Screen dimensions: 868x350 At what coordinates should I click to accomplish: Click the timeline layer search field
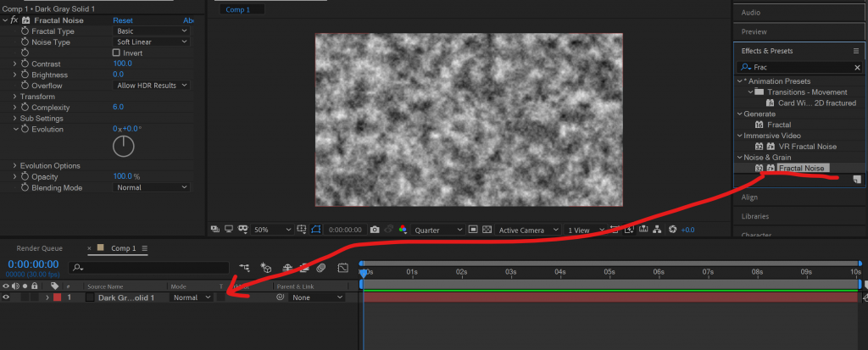[148, 268]
